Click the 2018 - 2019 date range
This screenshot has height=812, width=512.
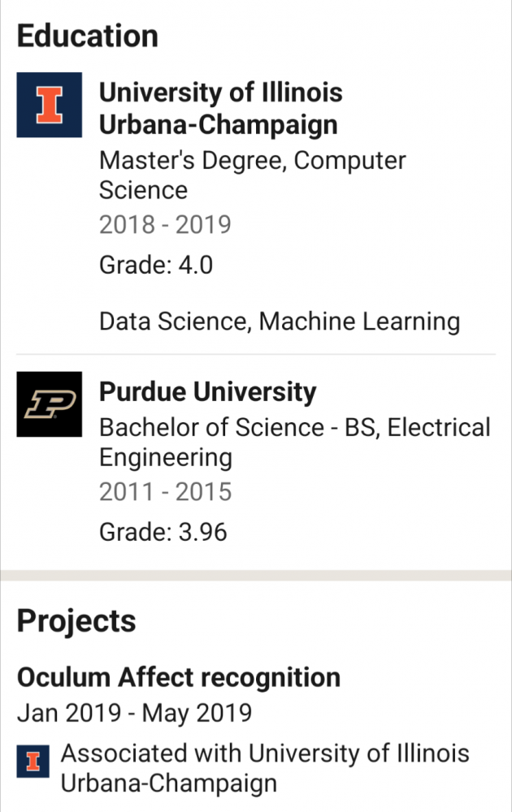pos(165,224)
